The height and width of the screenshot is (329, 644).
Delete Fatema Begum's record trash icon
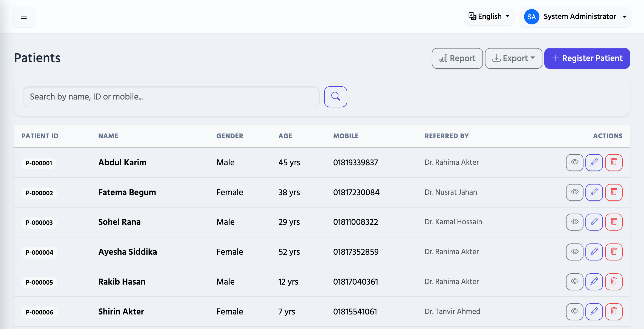614,192
